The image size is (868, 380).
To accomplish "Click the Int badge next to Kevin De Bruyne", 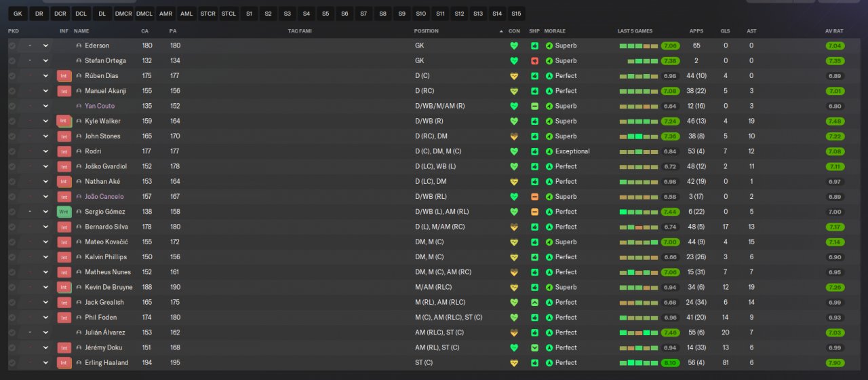I will coord(64,287).
